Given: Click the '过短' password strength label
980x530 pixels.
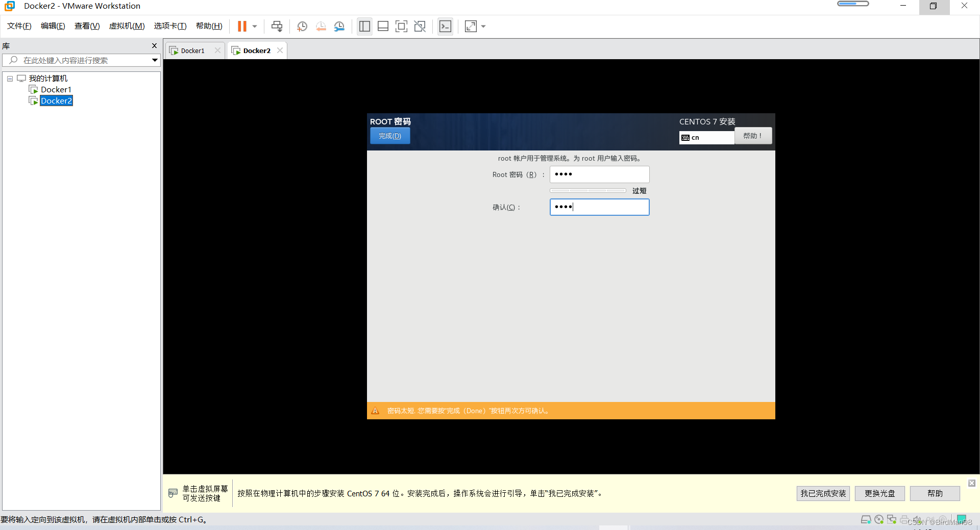Looking at the screenshot, I should [x=639, y=191].
